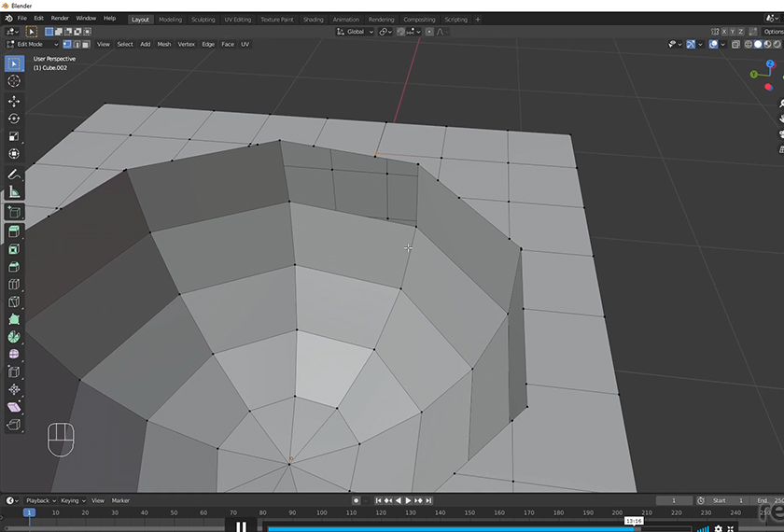This screenshot has width=784, height=532.
Task: Open the Mesh menu
Action: coord(163,44)
